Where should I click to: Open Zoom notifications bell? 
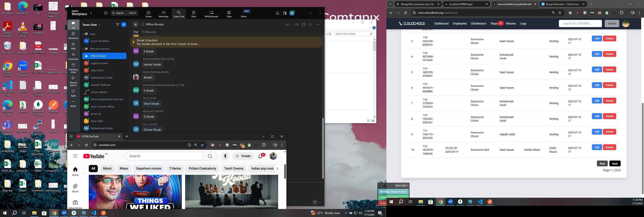[x=278, y=13]
